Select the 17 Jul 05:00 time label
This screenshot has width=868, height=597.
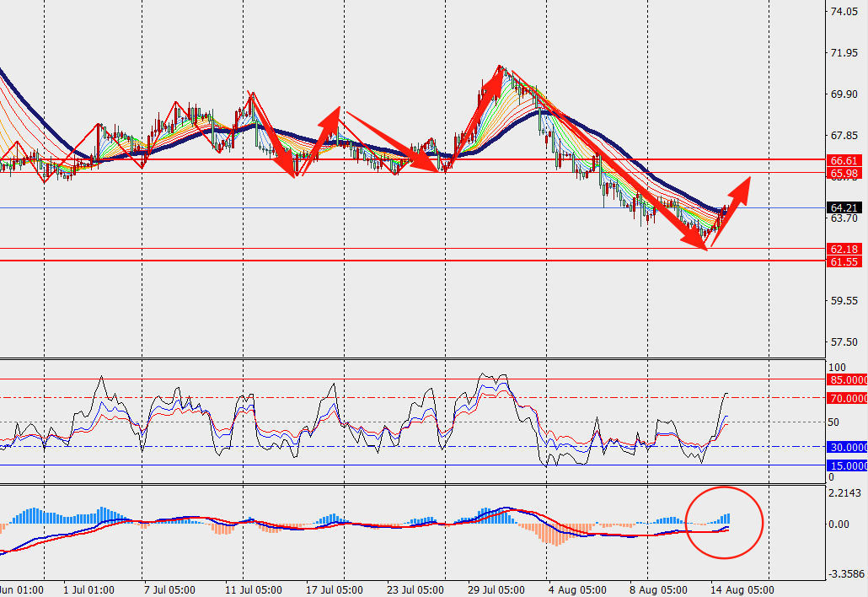click(x=335, y=589)
